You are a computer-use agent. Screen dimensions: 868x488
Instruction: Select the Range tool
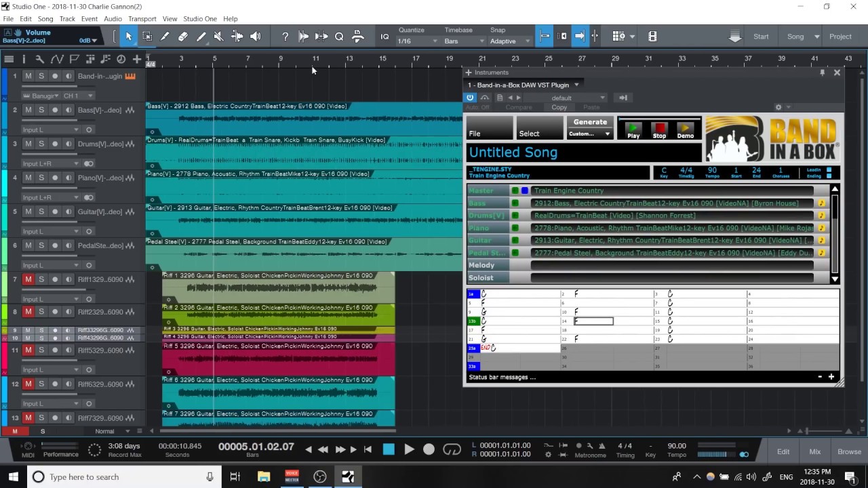146,37
